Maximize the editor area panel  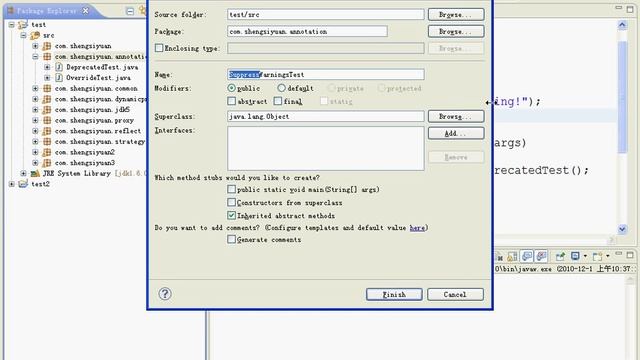tap(630, 9)
